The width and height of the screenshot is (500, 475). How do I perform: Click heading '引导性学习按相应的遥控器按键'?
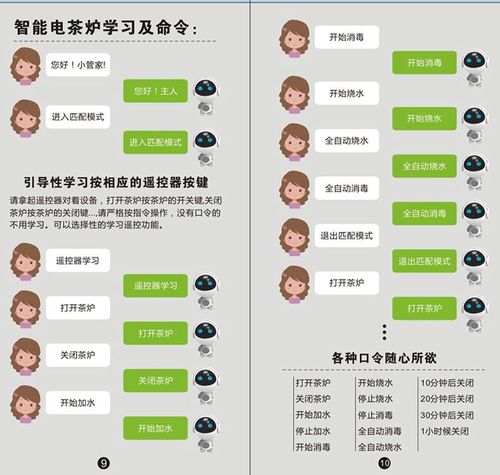[116, 182]
